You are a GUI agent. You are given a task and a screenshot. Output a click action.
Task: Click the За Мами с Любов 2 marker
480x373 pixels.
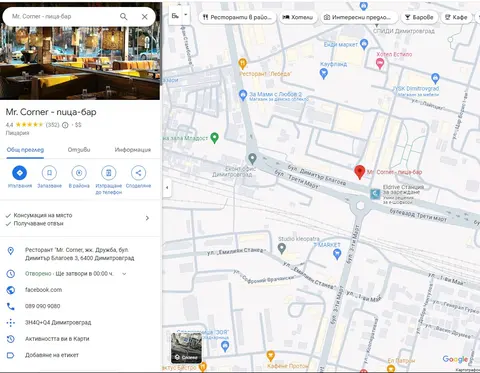(243, 95)
